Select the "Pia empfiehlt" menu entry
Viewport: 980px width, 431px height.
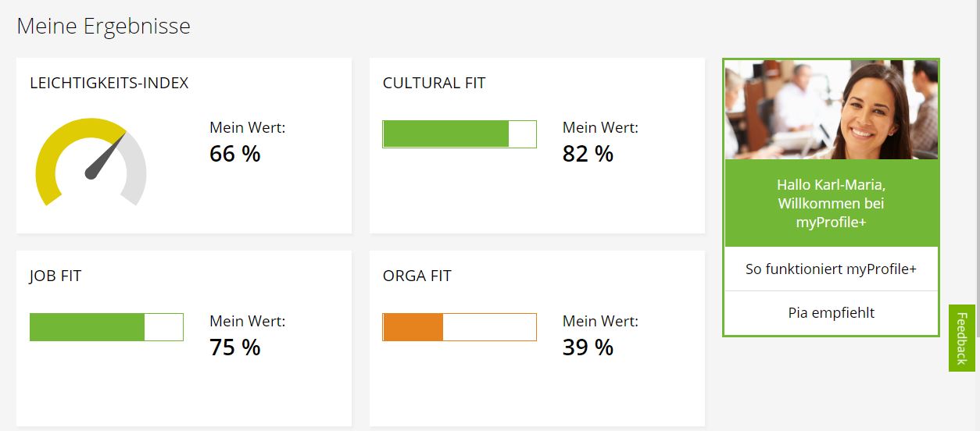click(831, 313)
